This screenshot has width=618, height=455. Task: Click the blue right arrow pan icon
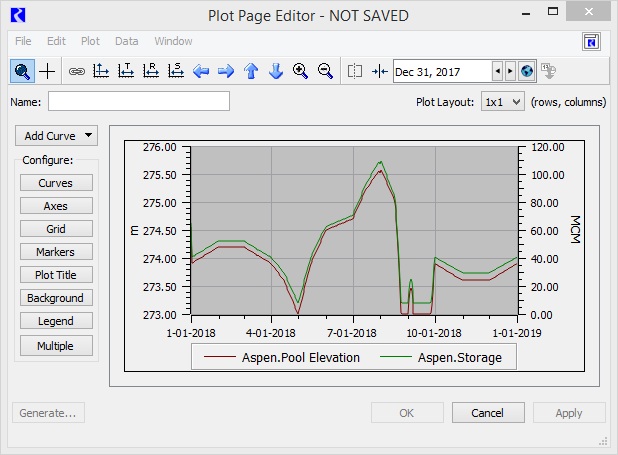tap(226, 71)
